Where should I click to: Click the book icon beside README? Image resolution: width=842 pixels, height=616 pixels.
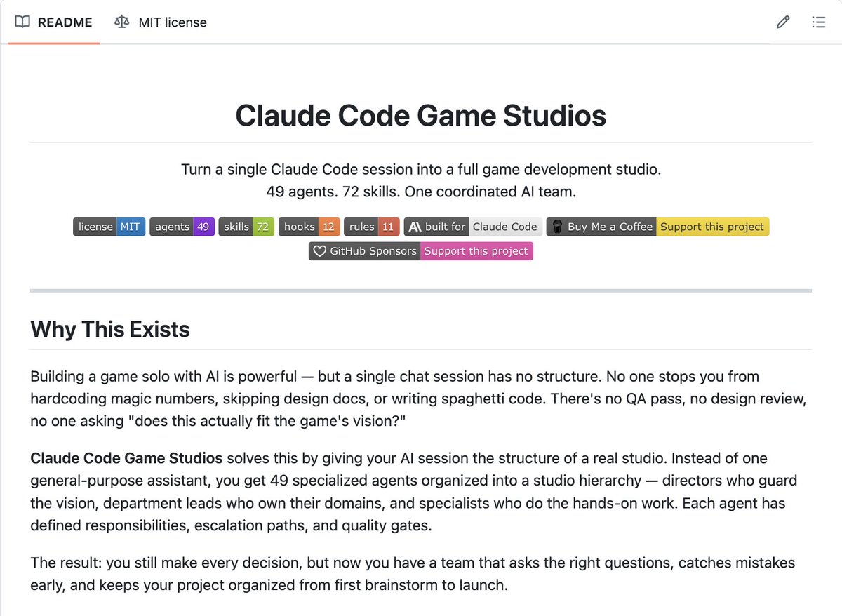22,22
